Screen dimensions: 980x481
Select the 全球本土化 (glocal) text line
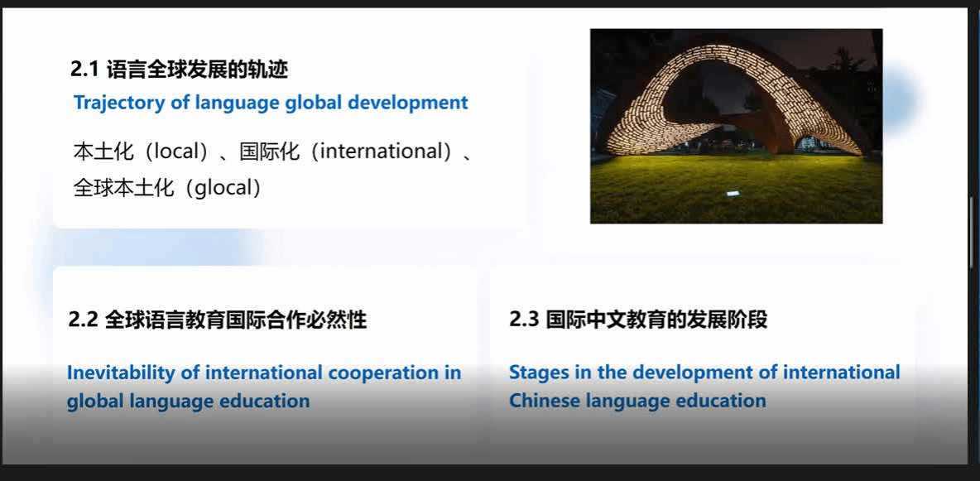[168, 188]
